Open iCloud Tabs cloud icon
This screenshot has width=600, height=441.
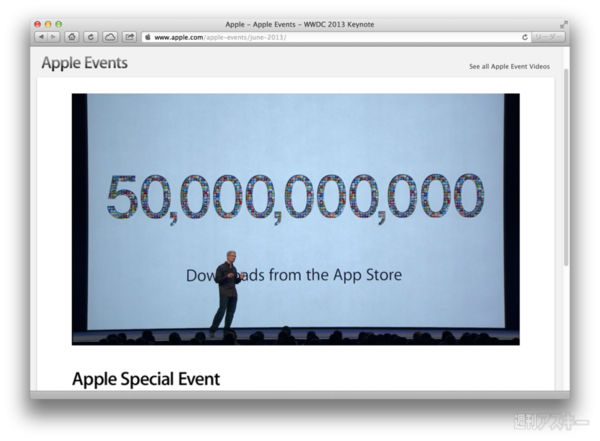pos(110,37)
